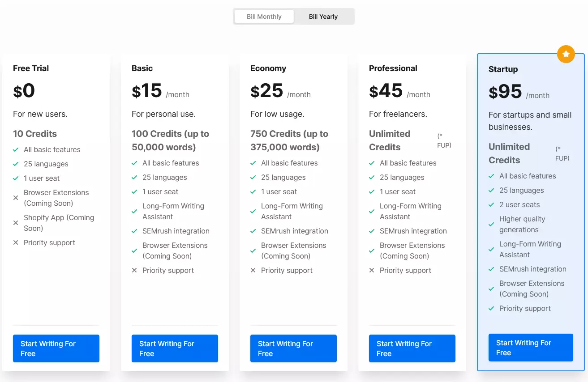Viewport: 588px width, 382px height.
Task: Click the checkmark beside SEMrush integration in Economy
Action: point(253,231)
